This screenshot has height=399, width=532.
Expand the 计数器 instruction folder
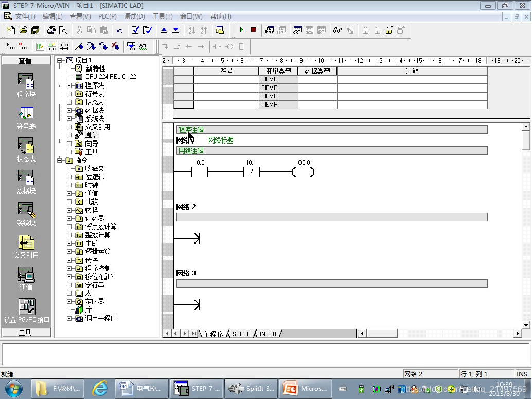pos(69,219)
